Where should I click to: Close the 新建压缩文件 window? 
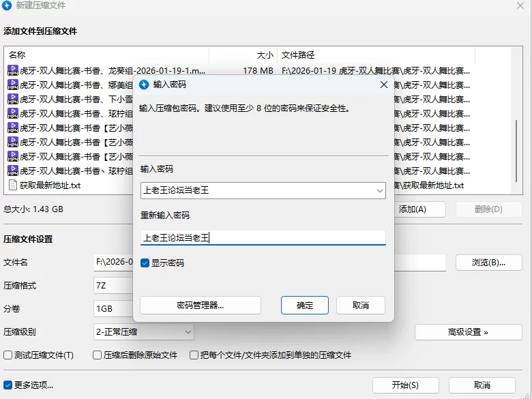pyautogui.click(x=520, y=5)
